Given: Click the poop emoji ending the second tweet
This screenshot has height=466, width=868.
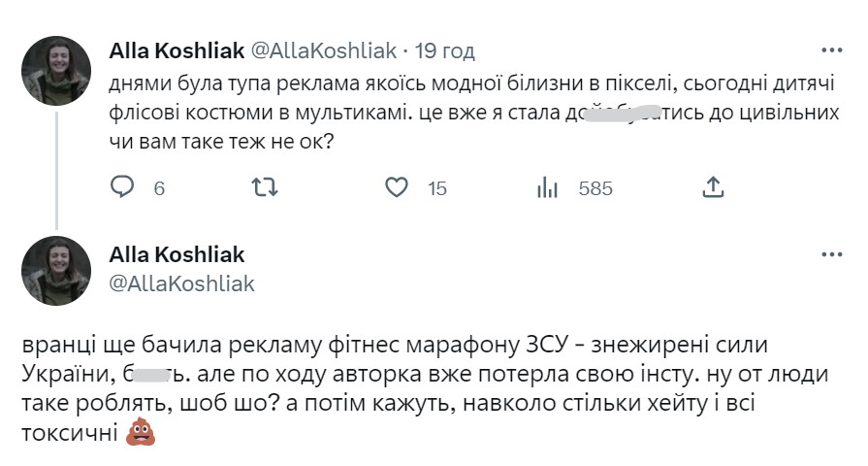Looking at the screenshot, I should [141, 437].
